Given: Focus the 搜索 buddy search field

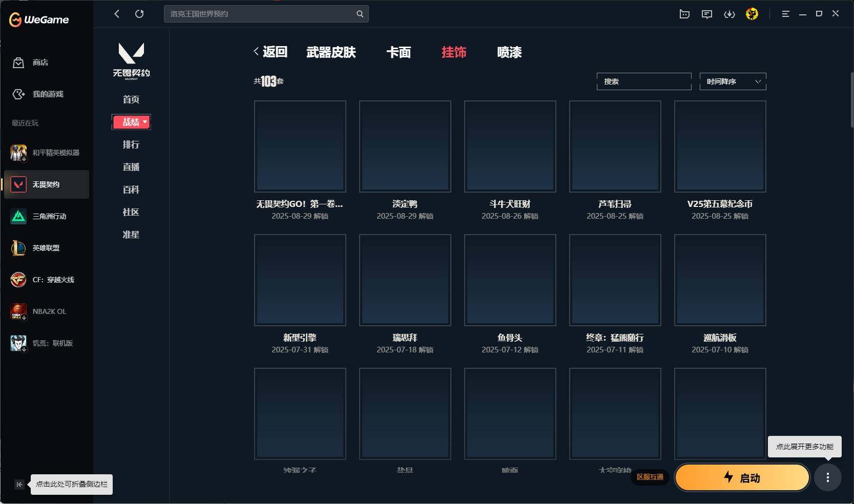Looking at the screenshot, I should [644, 81].
